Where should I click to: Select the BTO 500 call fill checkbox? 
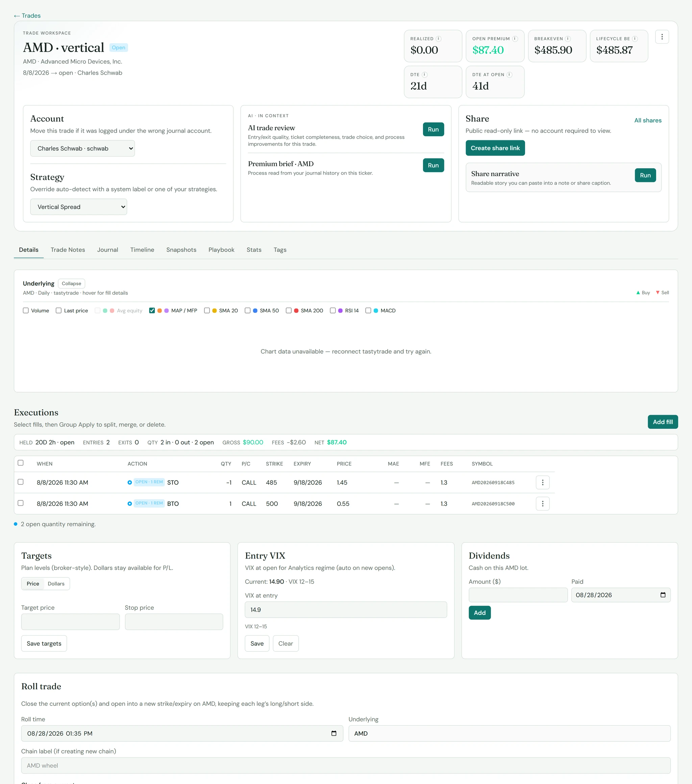tap(21, 503)
